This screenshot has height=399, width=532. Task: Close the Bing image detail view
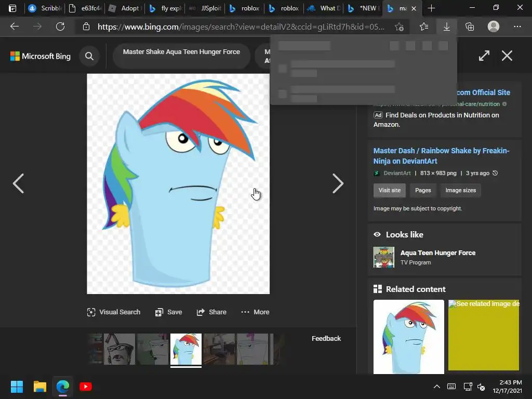point(507,56)
